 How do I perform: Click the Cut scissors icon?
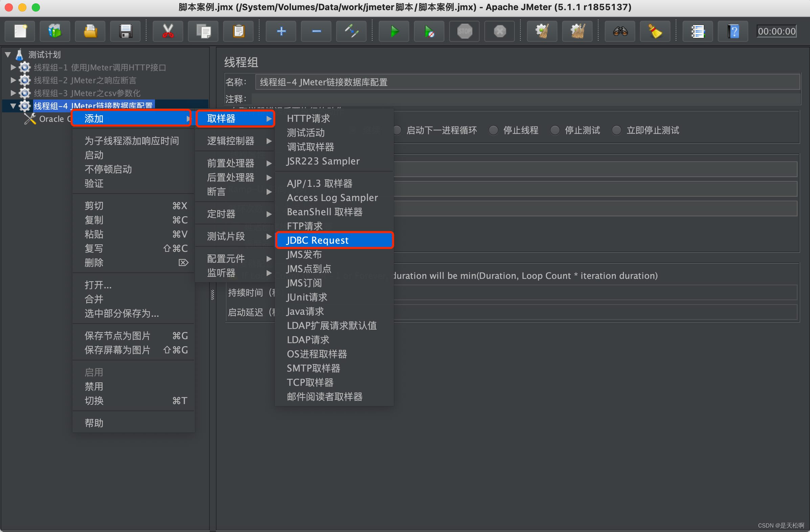pyautogui.click(x=168, y=31)
